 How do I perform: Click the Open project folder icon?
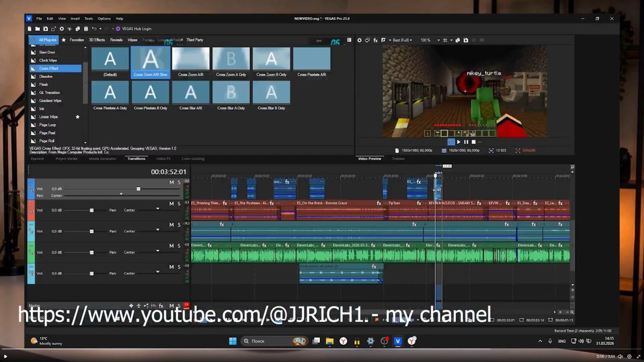(38, 28)
